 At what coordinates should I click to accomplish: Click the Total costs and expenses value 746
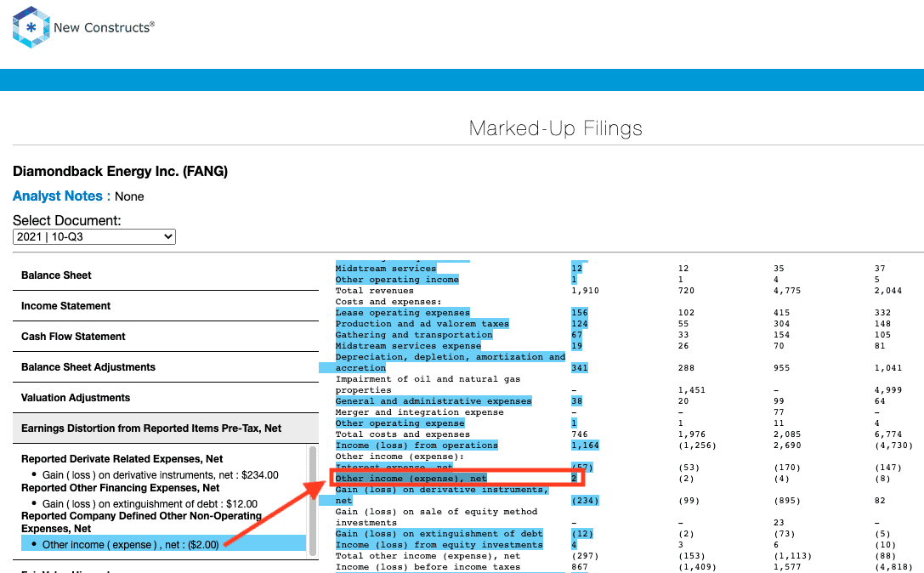tap(580, 434)
